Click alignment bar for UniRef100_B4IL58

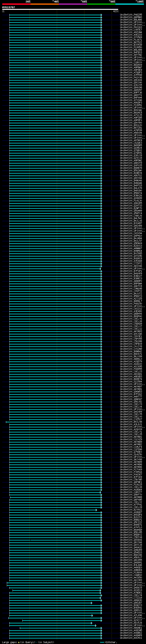(x=54, y=422)
